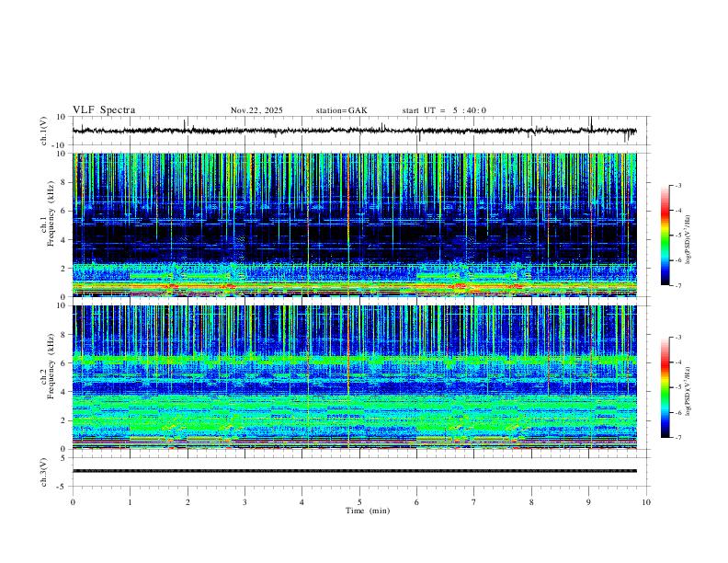
Task: Click the "2" tick on time axis
Action: tap(188, 502)
